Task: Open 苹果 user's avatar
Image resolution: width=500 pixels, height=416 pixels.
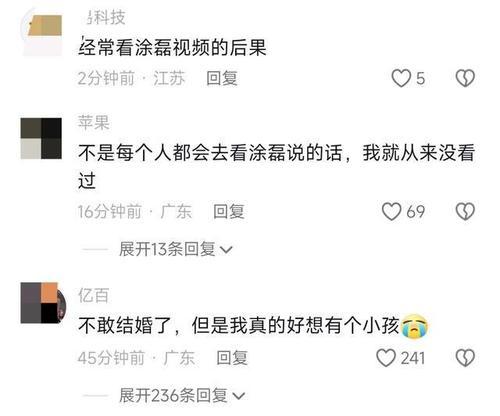Action: 41,138
